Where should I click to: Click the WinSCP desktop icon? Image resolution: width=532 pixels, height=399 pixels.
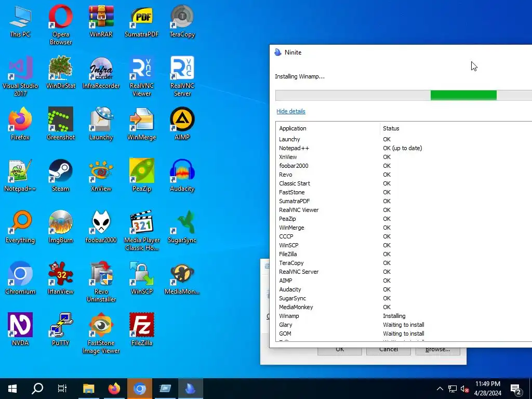click(x=141, y=278)
